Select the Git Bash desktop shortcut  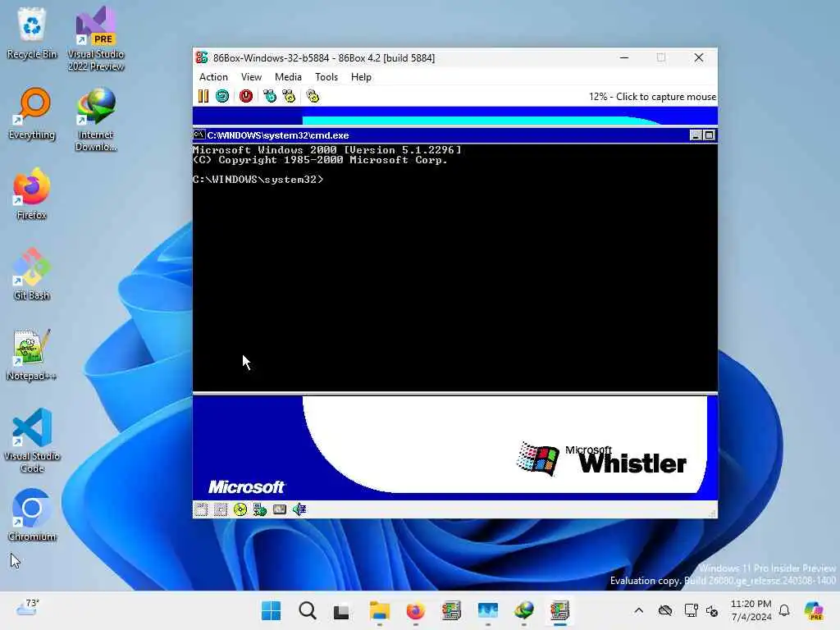coord(32,274)
